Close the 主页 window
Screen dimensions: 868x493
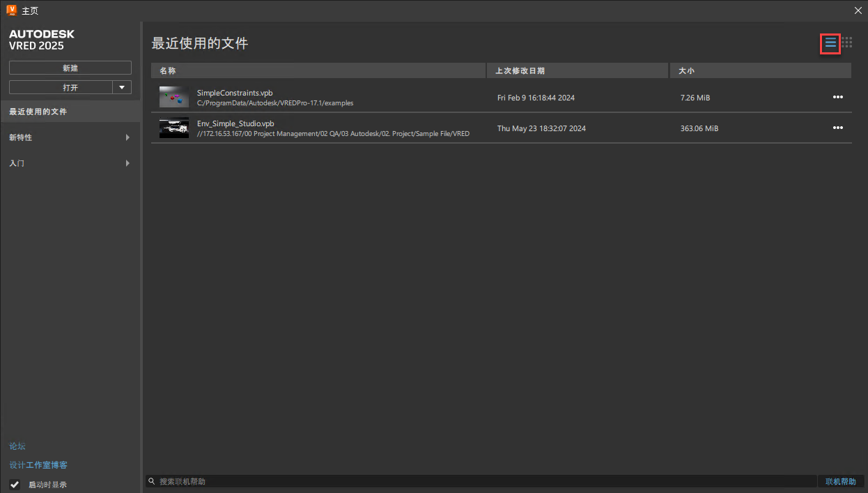pos(858,10)
